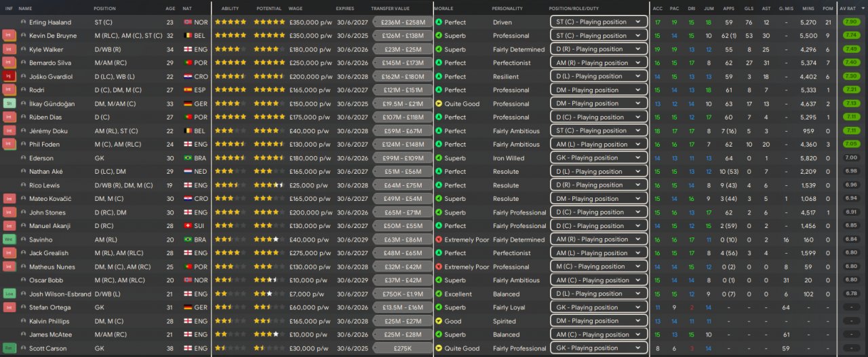Open Ederson's GK playing position dropdown

pos(599,157)
